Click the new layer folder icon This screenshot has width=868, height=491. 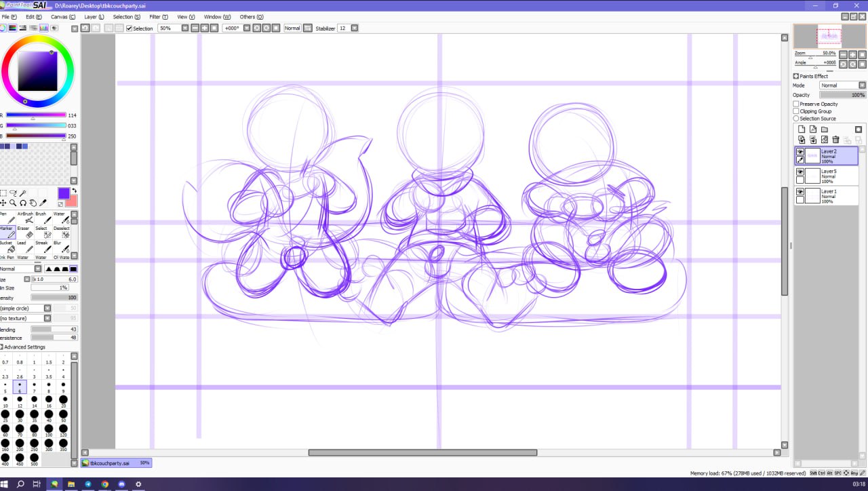(825, 130)
